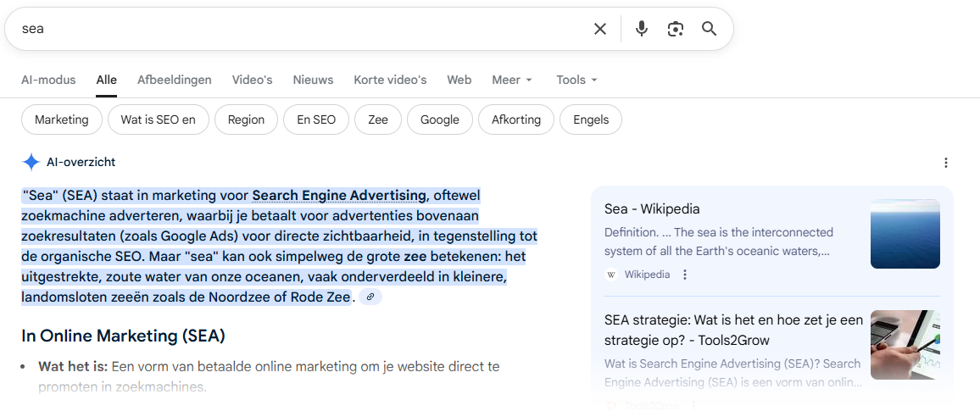Click the Wikipedia favicon in the source card
Image resolution: width=980 pixels, height=411 pixels.
point(611,275)
